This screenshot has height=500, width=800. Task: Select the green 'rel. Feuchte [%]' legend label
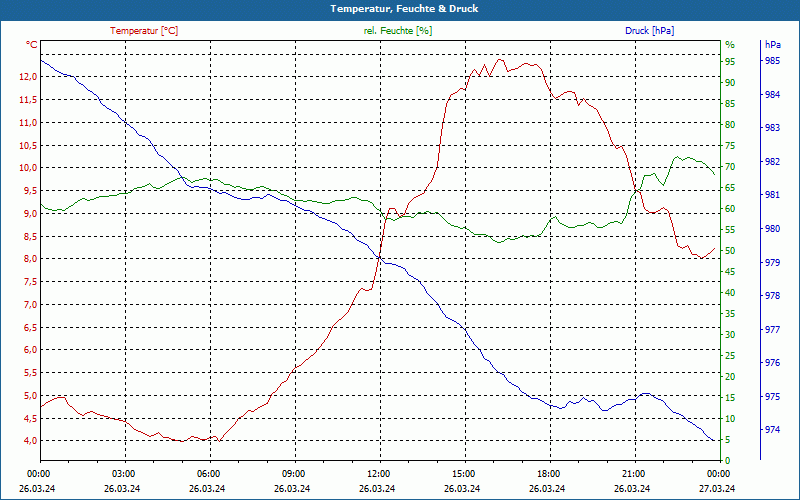pyautogui.click(x=397, y=31)
